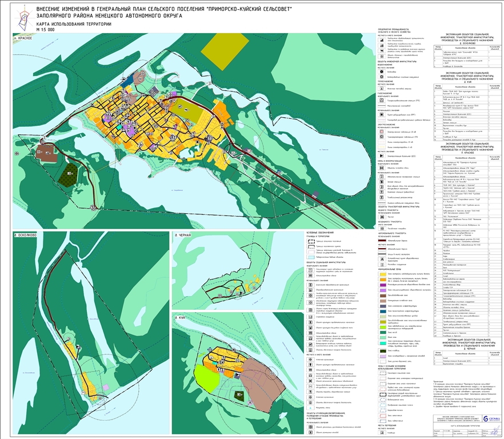Click the МЕСТА ПОГРЕБЕНИЯ legend heading
Viewport: 504px width, 439px height.
[x=386, y=425]
